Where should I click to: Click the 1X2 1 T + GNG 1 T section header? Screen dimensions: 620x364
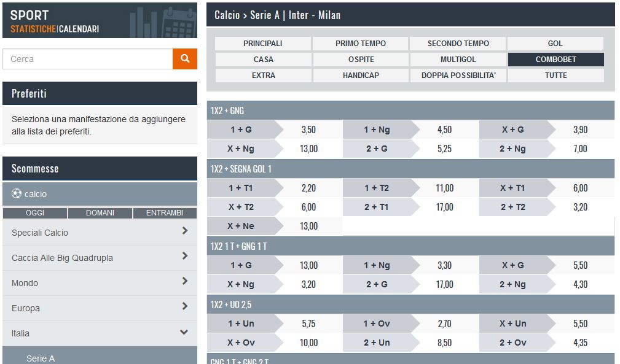click(411, 246)
